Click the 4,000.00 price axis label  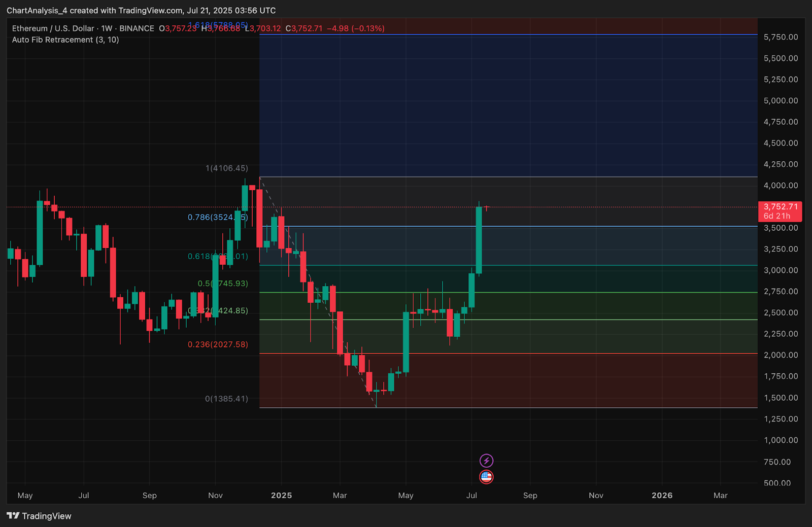click(781, 186)
